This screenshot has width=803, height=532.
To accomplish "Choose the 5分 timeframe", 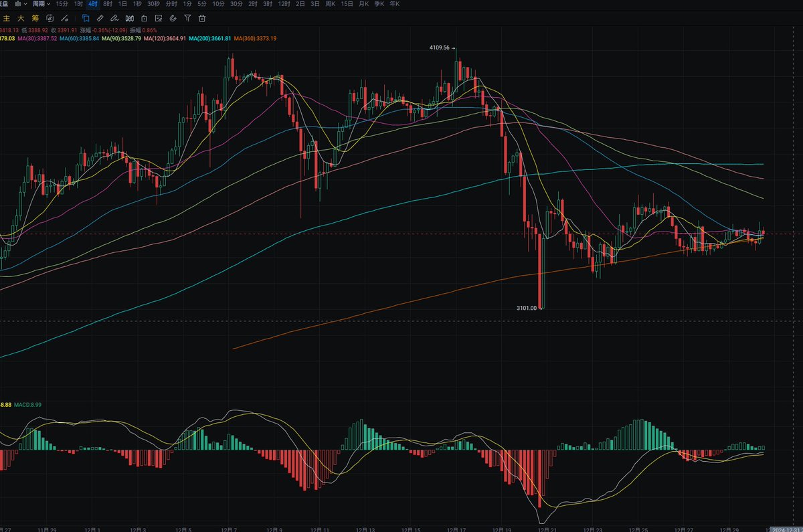I will coord(202,4).
